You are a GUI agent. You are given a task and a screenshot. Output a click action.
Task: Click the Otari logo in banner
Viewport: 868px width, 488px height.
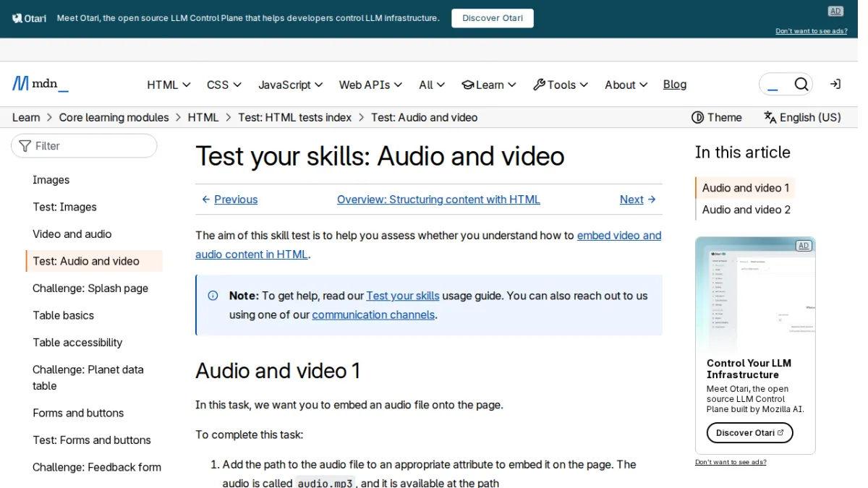click(x=29, y=18)
